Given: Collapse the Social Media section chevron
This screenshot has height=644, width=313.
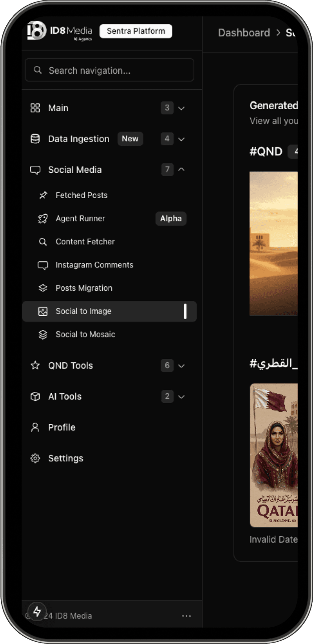Looking at the screenshot, I should tap(181, 170).
